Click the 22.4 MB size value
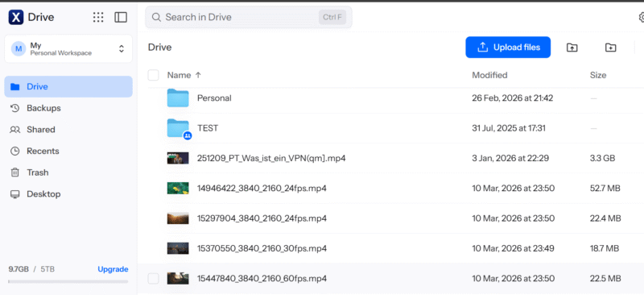Image resolution: width=644 pixels, height=295 pixels. (605, 218)
